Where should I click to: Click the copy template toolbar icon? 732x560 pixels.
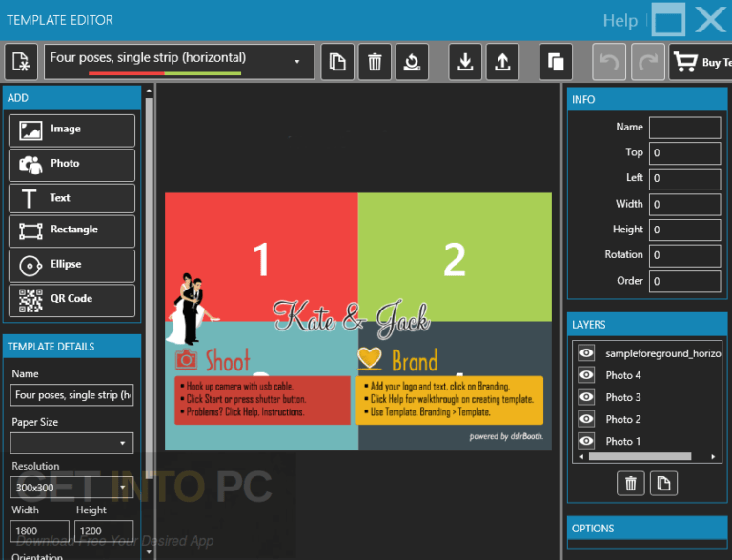click(337, 62)
